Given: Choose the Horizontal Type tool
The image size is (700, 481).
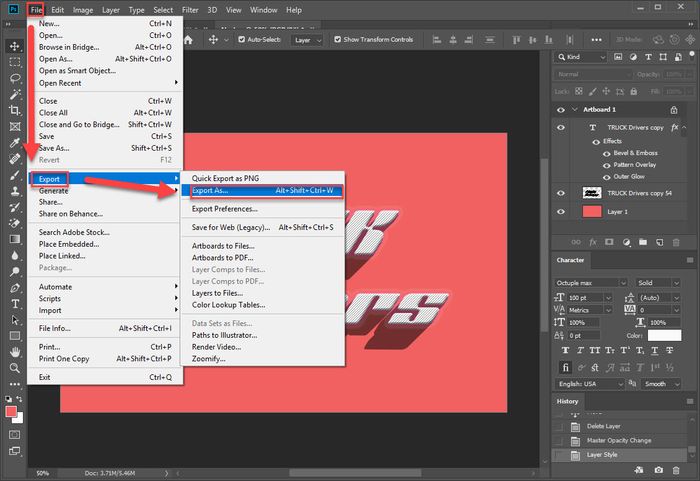Looking at the screenshot, I should point(15,303).
